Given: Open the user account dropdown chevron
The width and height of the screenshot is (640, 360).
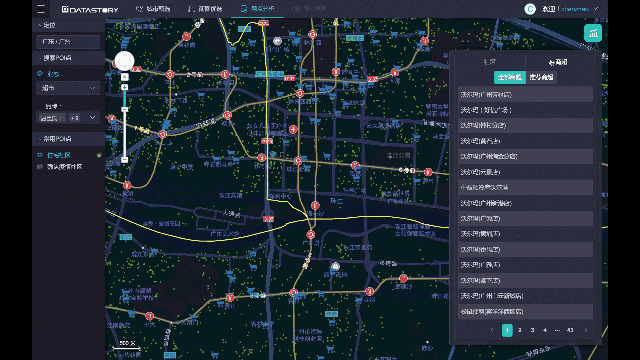Looking at the screenshot, I should tap(596, 9).
